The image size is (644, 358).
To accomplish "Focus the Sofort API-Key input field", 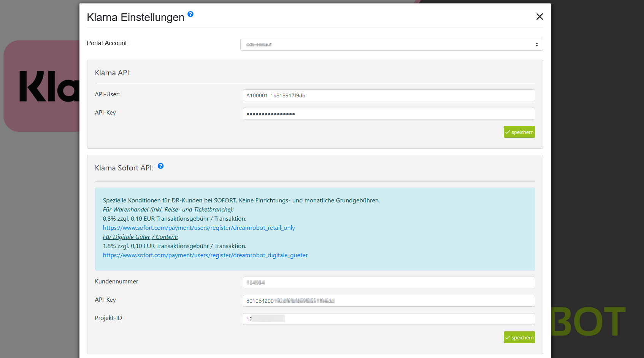I will click(389, 301).
